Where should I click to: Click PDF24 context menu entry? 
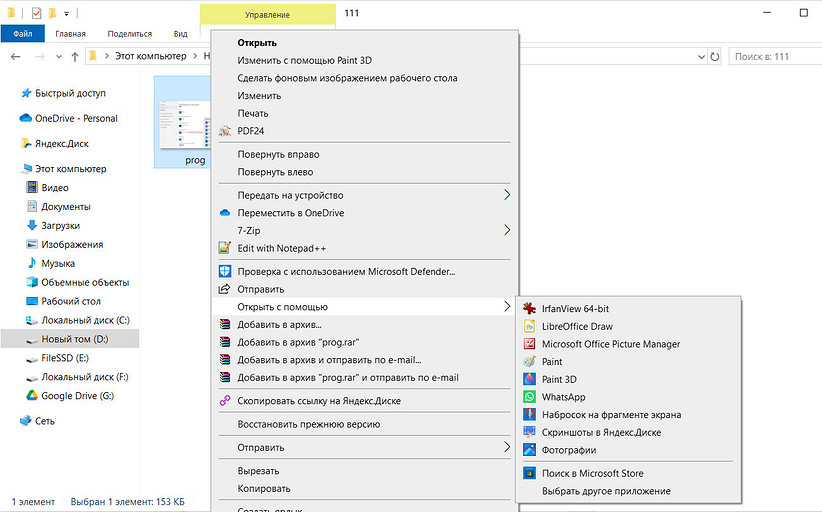pyautogui.click(x=250, y=131)
